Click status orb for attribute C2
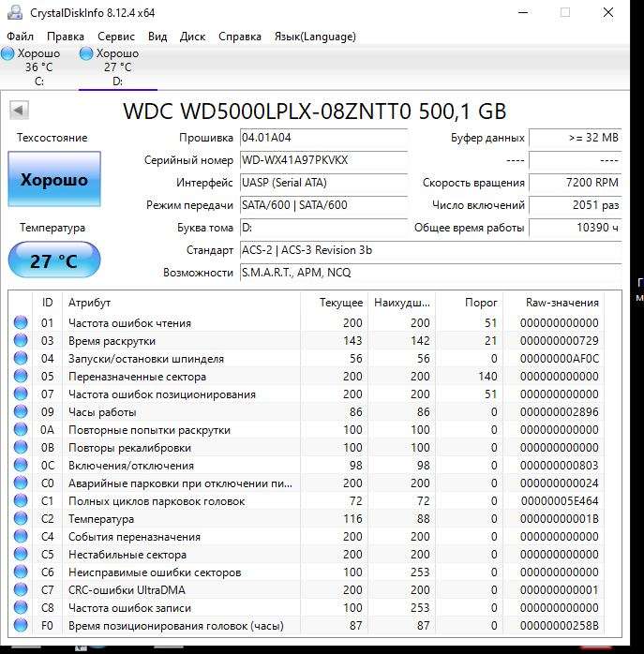The image size is (644, 654). (21, 518)
